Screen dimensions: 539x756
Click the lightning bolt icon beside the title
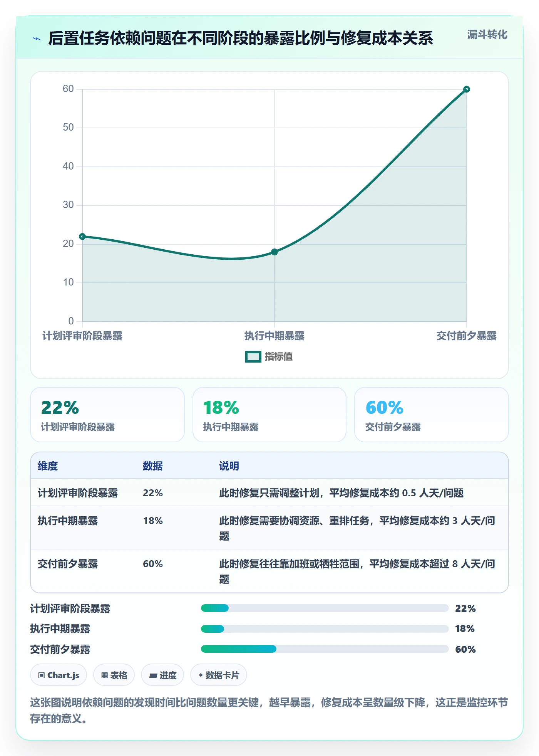pyautogui.click(x=37, y=39)
